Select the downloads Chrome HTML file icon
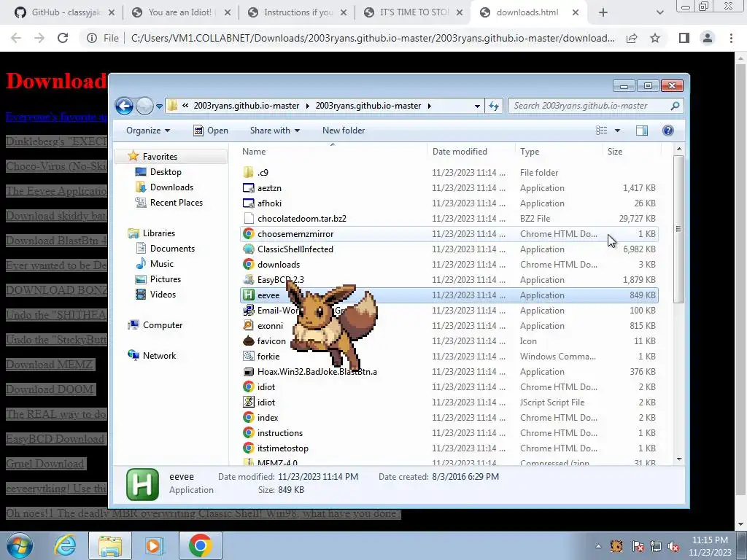The height and width of the screenshot is (560, 747). [248, 264]
